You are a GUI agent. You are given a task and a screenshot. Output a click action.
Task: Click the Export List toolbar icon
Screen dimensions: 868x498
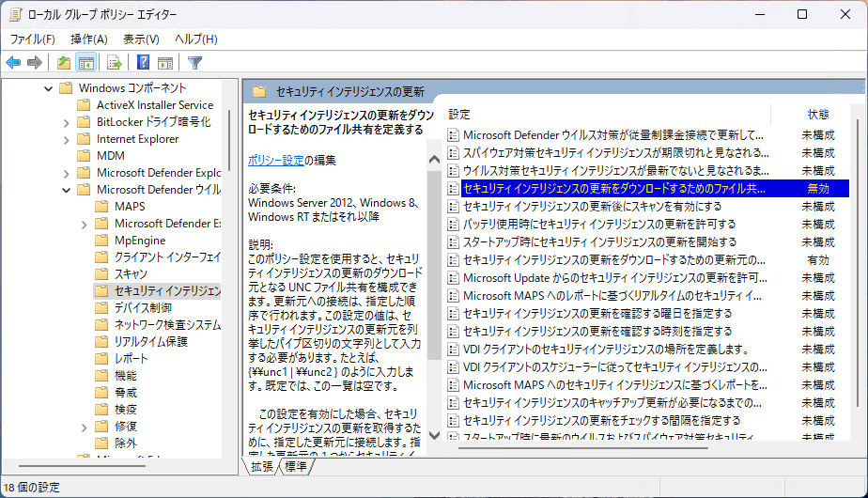114,63
